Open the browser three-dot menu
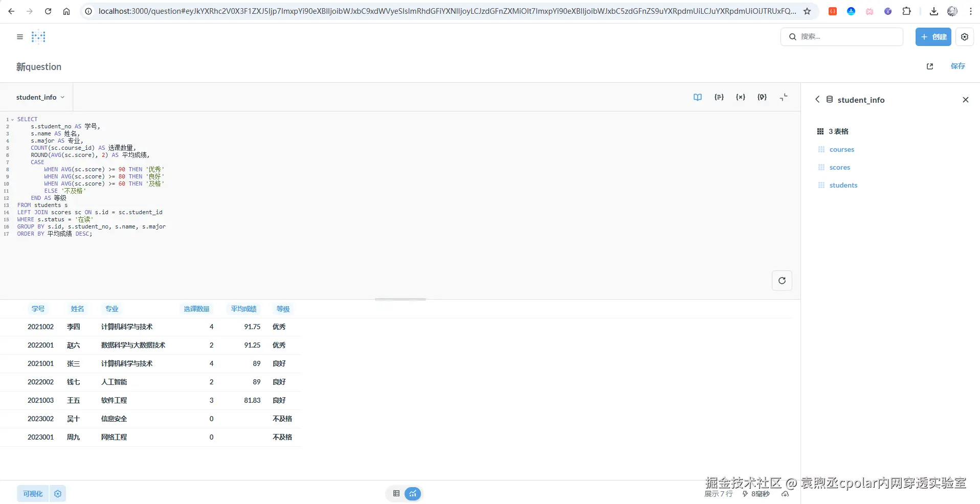980x504 pixels. click(971, 11)
